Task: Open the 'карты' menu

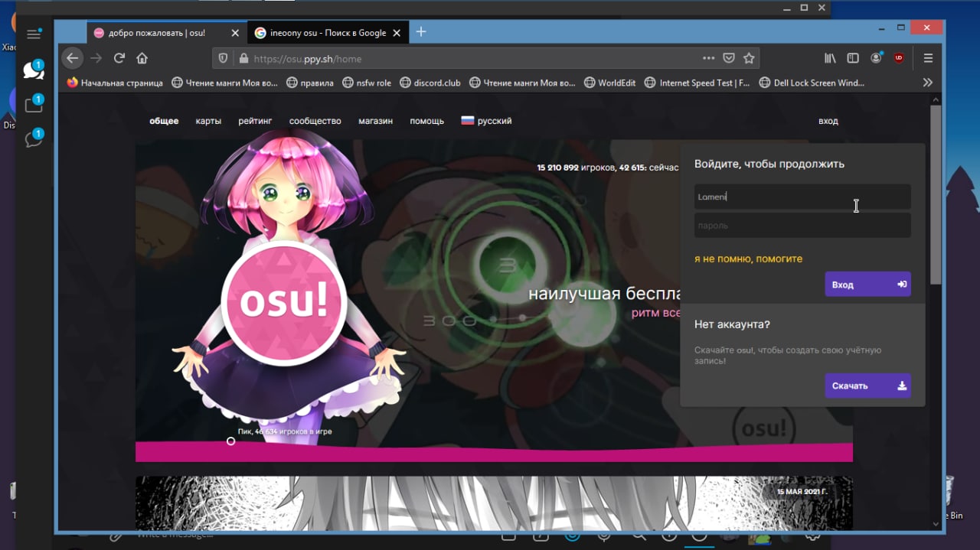Action: tap(208, 121)
